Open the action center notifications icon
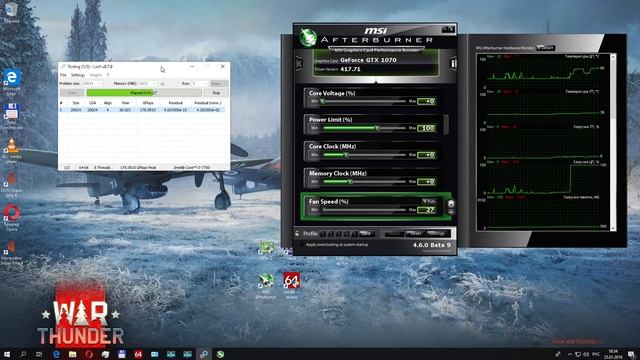The image size is (640, 360). click(631, 354)
